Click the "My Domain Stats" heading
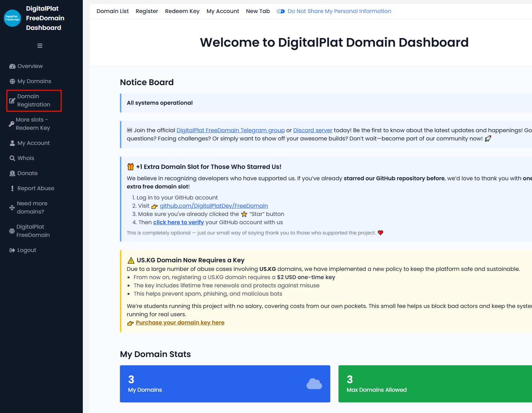532x413 pixels. tap(155, 354)
